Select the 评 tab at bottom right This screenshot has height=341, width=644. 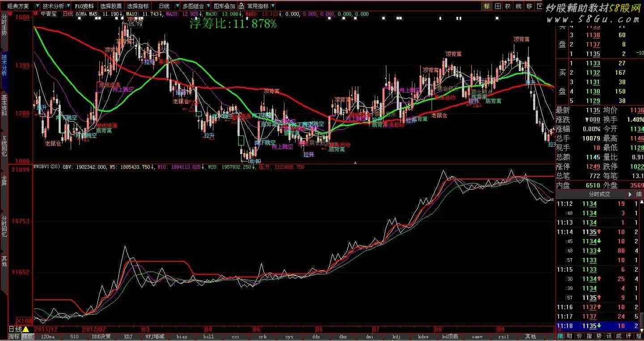(x=629, y=337)
